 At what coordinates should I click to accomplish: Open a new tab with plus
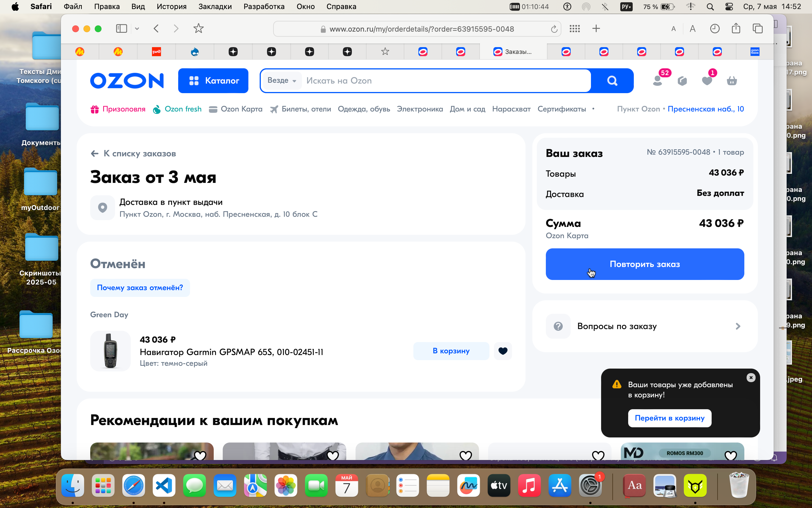(x=596, y=29)
